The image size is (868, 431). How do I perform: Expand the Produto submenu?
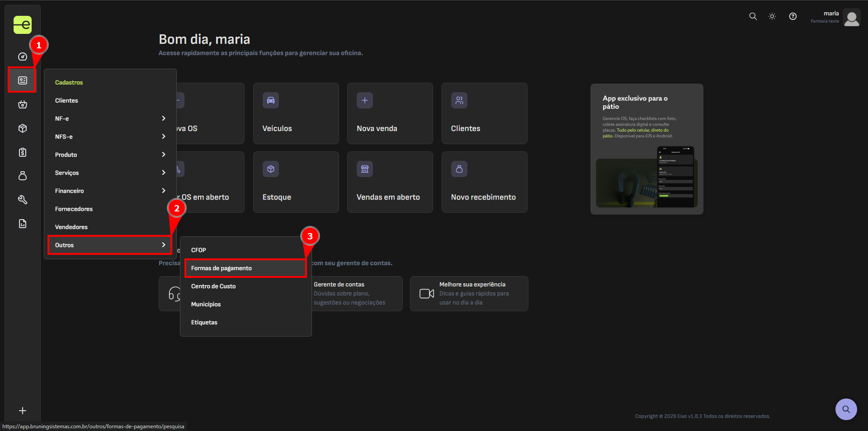pyautogui.click(x=110, y=155)
